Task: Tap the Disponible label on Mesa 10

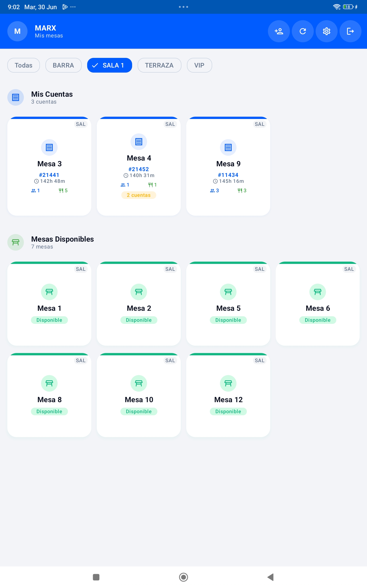Action: coord(139,411)
